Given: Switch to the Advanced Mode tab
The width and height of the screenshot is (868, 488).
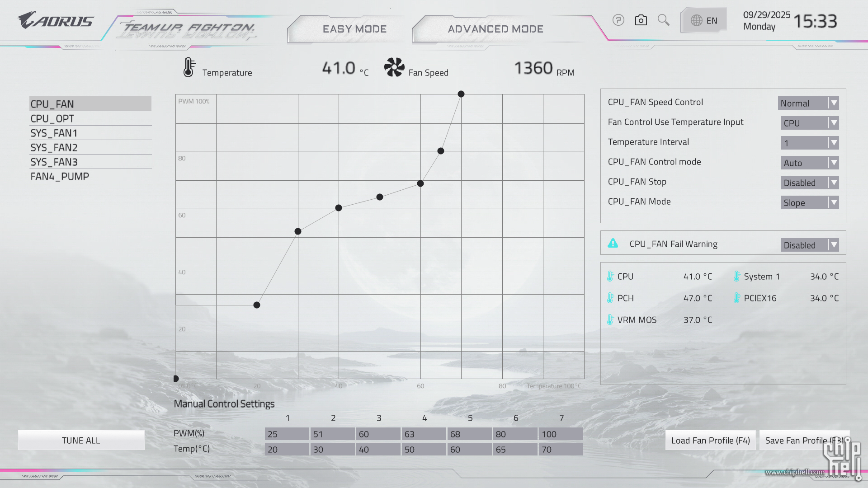Looking at the screenshot, I should pos(495,29).
